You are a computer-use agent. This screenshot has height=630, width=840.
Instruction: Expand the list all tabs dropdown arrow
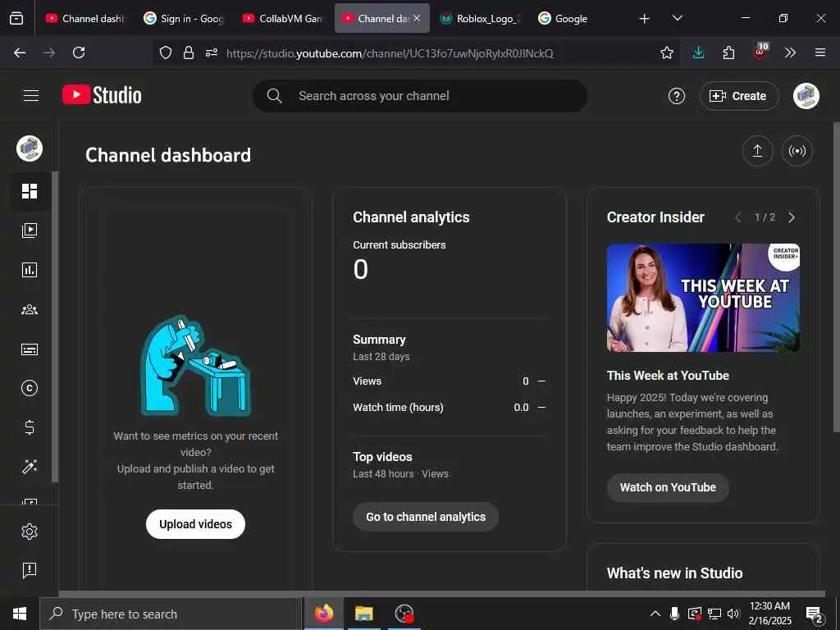point(677,19)
